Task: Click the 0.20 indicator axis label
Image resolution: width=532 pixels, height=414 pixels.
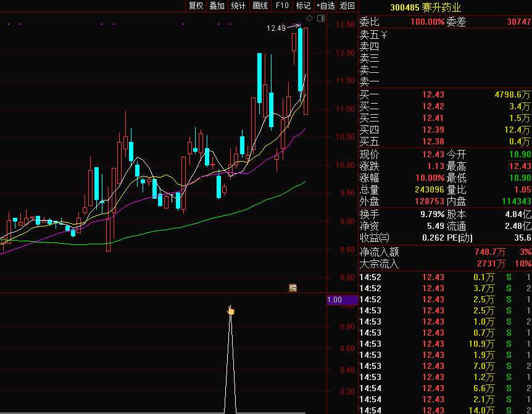Action: [x=347, y=392]
